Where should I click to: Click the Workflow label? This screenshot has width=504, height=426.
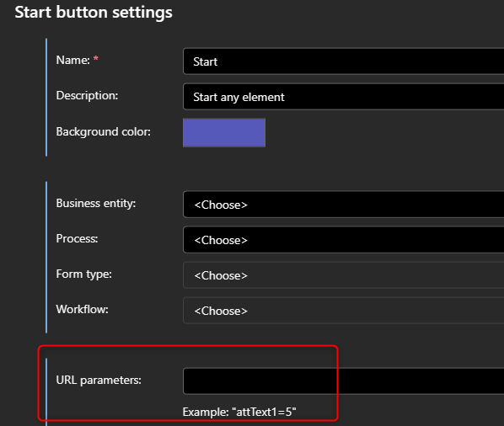(82, 309)
